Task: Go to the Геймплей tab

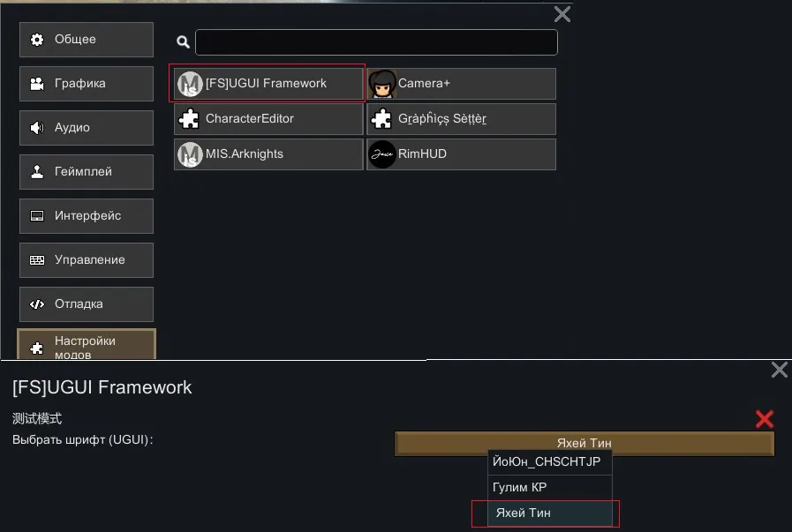Action: tap(87, 172)
